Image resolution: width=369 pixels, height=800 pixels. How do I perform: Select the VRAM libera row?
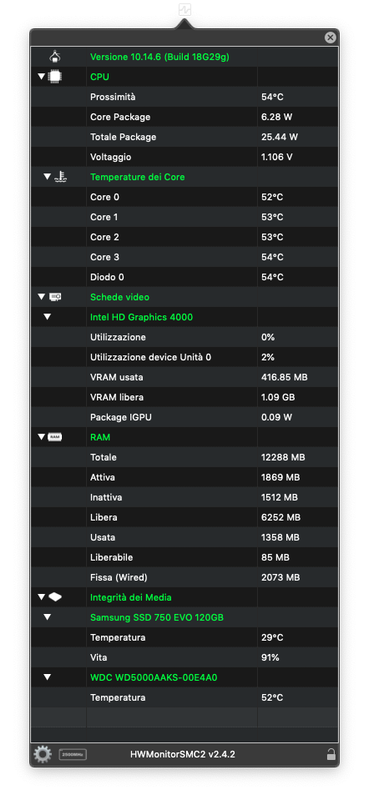pos(185,397)
